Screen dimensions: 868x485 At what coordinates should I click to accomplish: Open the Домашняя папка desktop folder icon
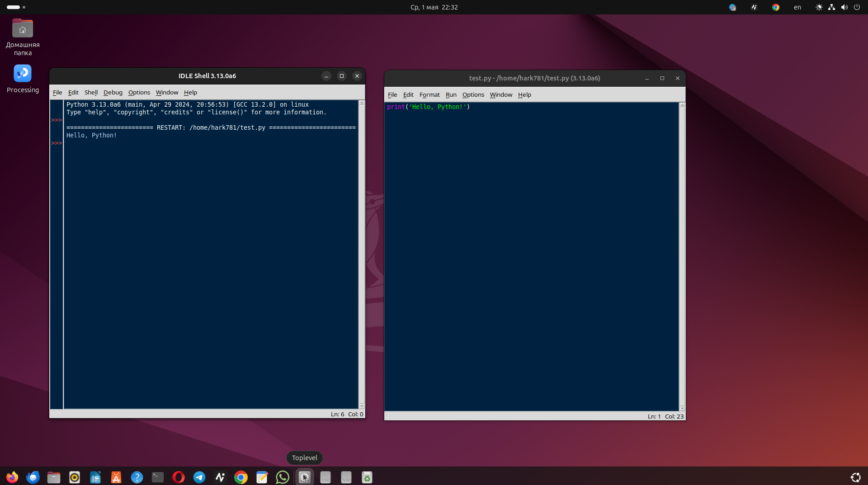pos(23,38)
